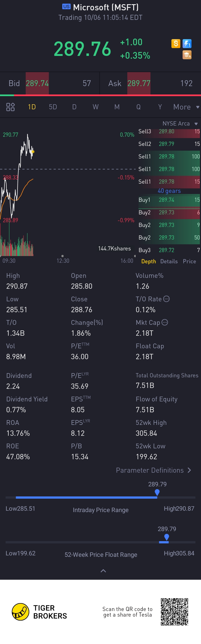Tap the 52wk High value 305.84
201x644 pixels.
(x=146, y=433)
